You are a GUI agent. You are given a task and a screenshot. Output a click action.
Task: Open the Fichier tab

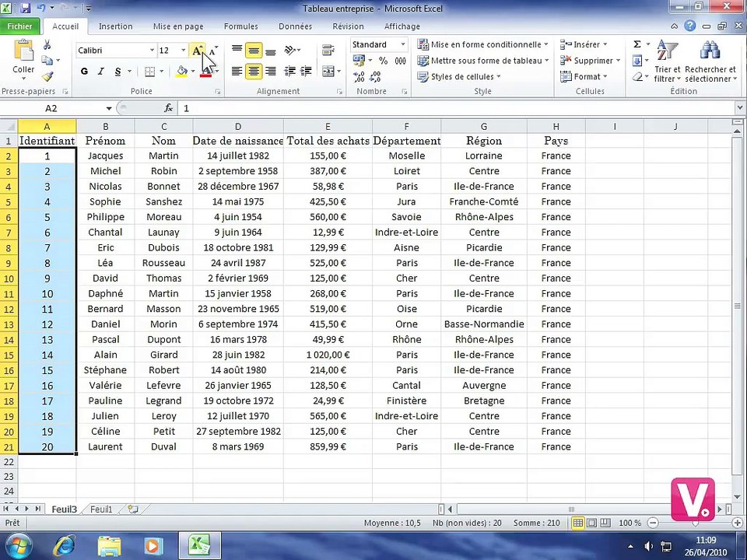coord(19,26)
